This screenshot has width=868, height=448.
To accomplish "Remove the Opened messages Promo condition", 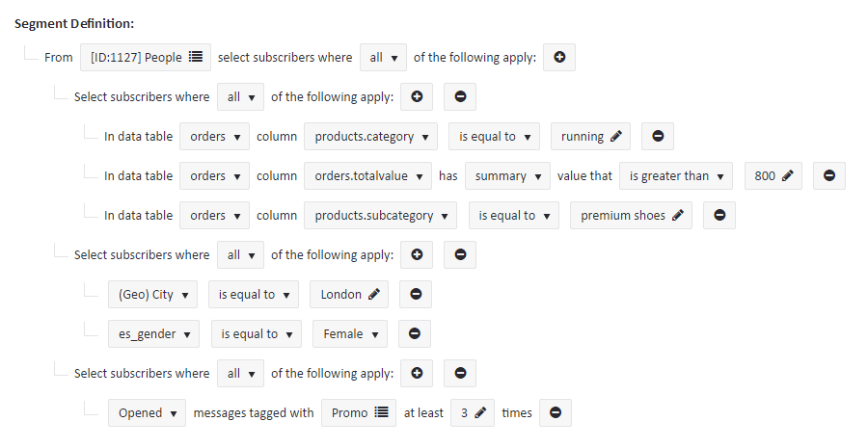I will (556, 413).
